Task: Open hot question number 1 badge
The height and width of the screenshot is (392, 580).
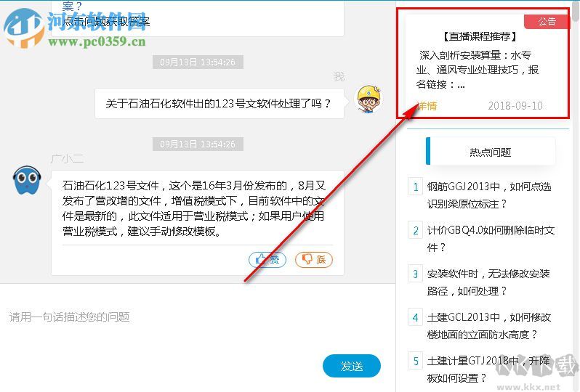Action: click(x=416, y=187)
